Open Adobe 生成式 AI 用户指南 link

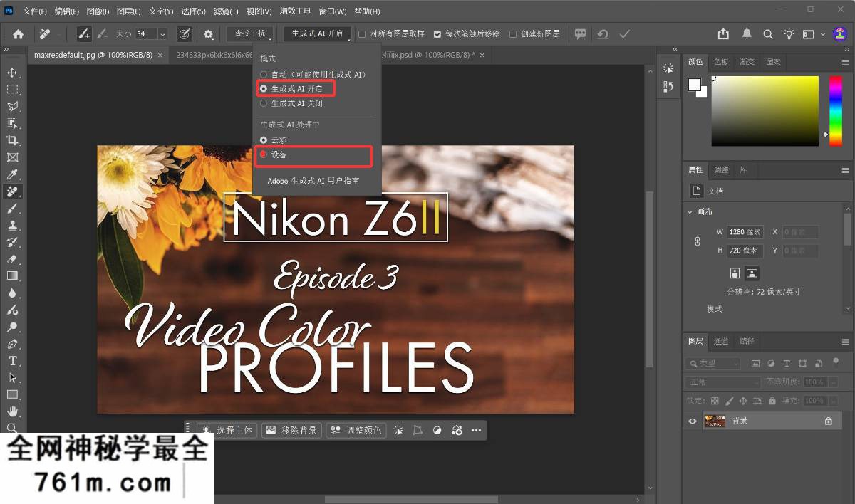(x=313, y=181)
